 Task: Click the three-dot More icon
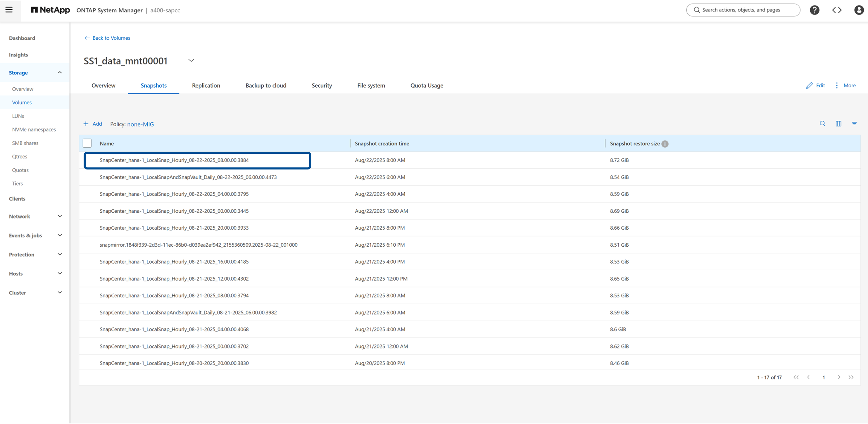836,86
